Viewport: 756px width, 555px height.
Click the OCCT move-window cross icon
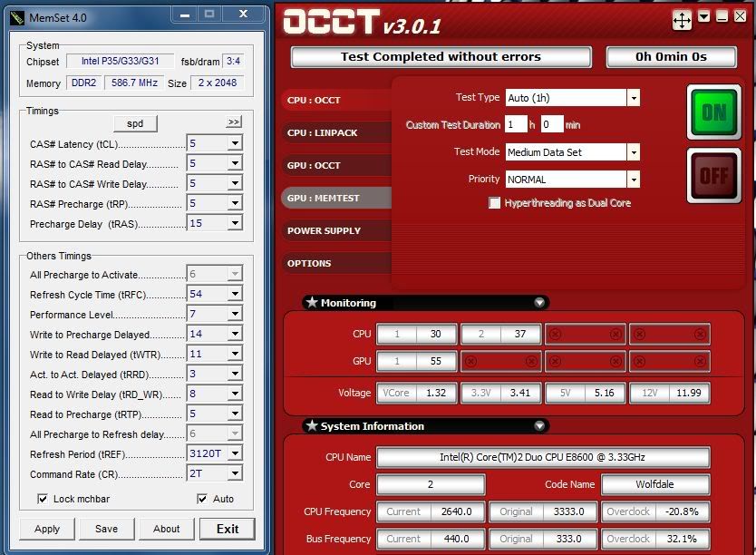pyautogui.click(x=682, y=21)
